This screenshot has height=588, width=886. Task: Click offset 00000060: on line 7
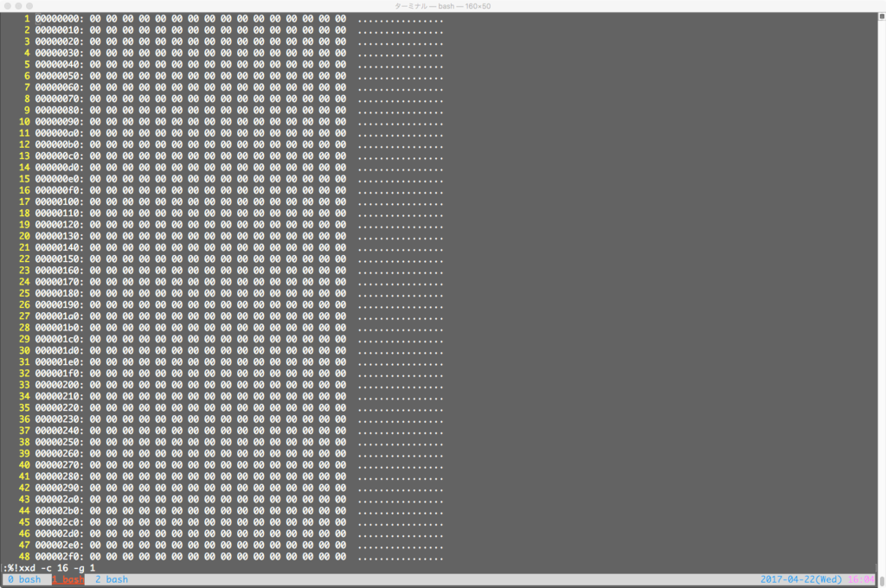[60, 87]
